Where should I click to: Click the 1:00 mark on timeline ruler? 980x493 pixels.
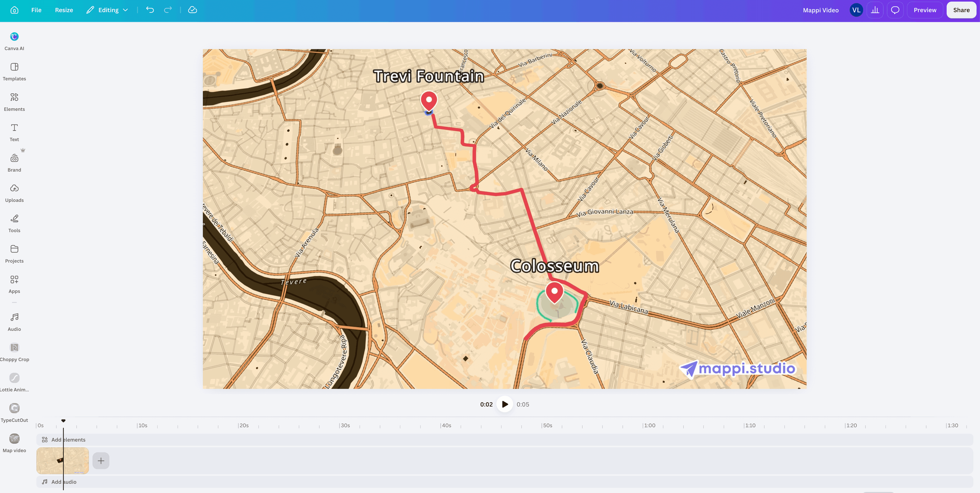pyautogui.click(x=649, y=425)
